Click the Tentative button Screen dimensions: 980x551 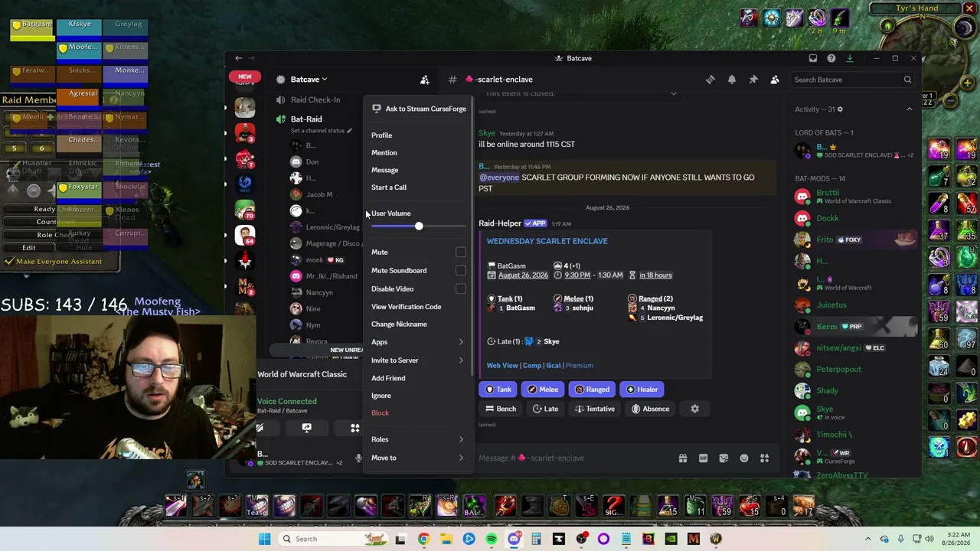(594, 409)
